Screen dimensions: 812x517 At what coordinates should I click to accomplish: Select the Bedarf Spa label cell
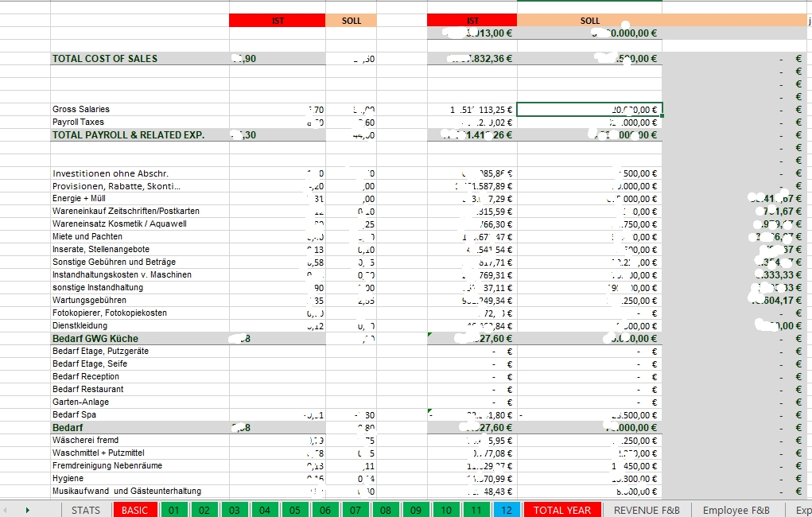point(76,415)
